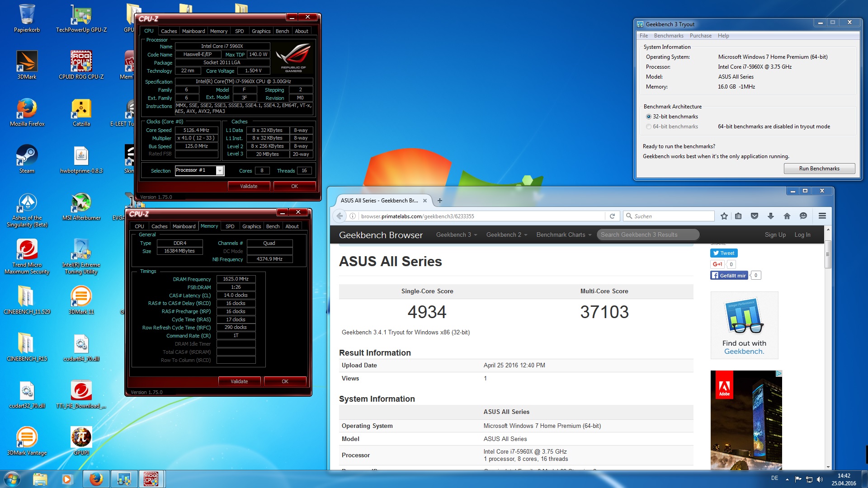Click the Google +1 button
Screen dimensions: 868x488
717,264
